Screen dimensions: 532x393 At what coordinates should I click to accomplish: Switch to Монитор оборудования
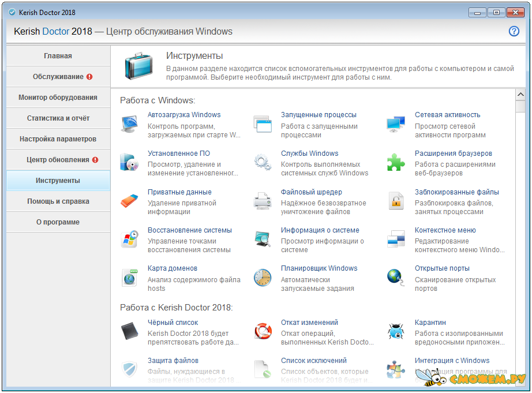coord(58,98)
